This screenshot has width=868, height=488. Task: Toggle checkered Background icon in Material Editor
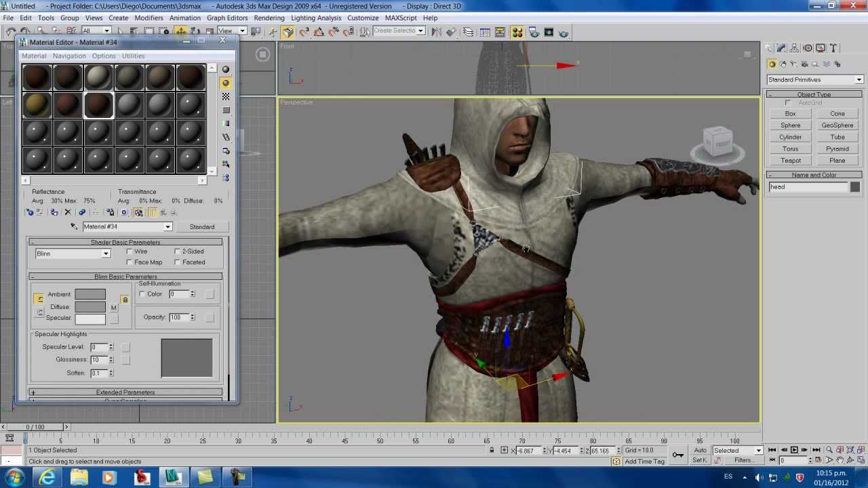[226, 96]
